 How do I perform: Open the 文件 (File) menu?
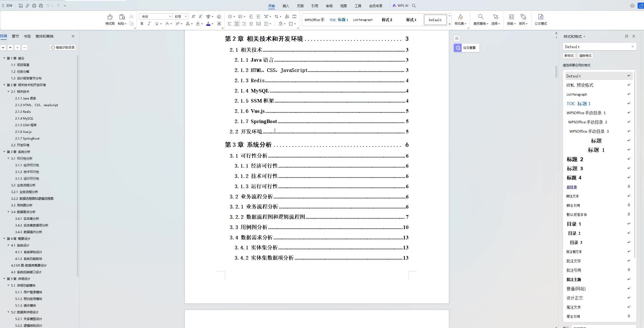point(7,6)
